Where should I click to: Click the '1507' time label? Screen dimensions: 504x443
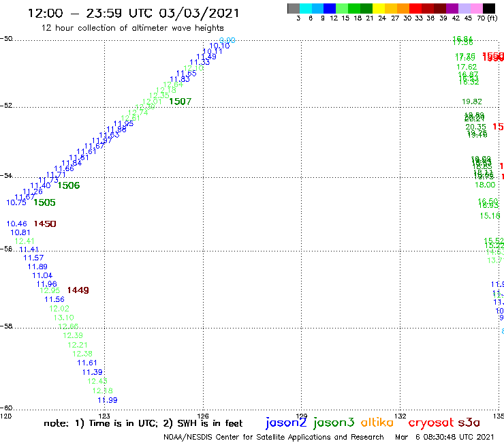pos(180,102)
